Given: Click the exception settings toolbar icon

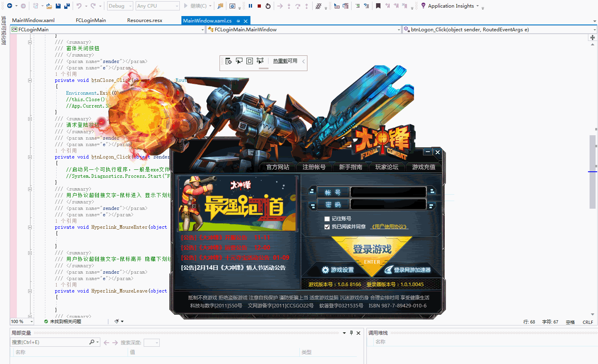Looking at the screenshot, I should [318, 6].
